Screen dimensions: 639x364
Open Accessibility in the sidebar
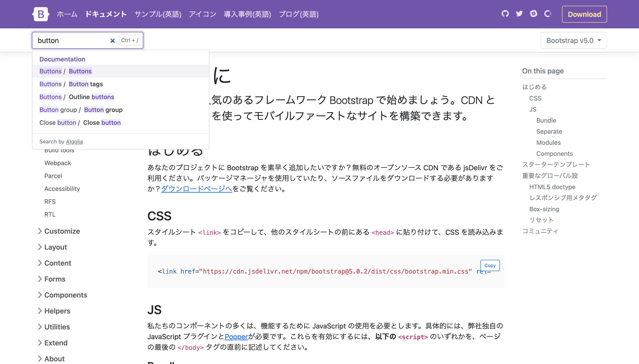(62, 189)
